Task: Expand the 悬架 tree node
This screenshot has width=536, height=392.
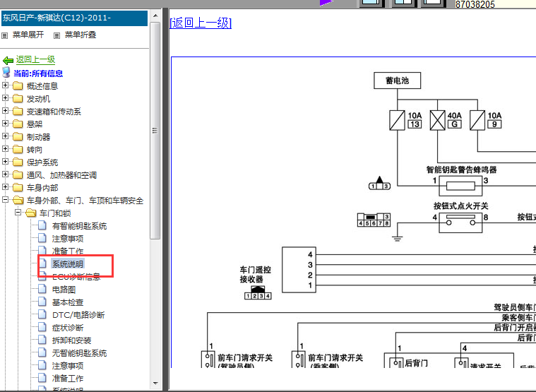Action: click(5, 124)
